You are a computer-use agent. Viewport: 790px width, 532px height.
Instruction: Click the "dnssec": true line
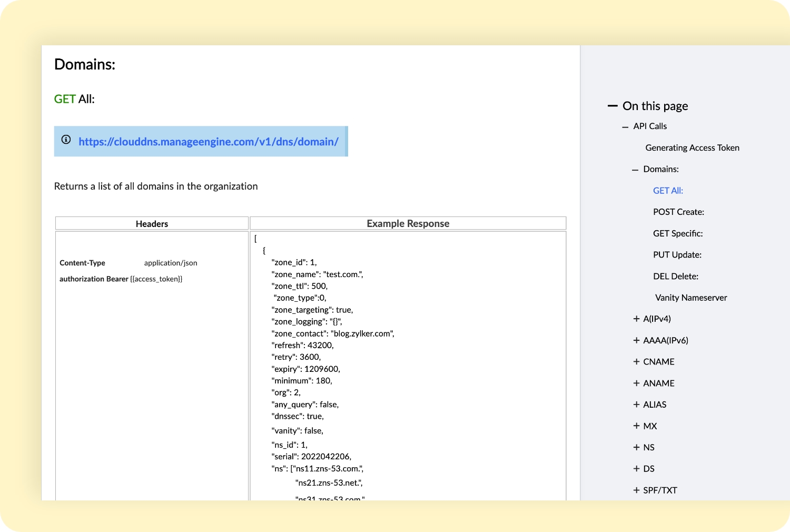coord(298,416)
